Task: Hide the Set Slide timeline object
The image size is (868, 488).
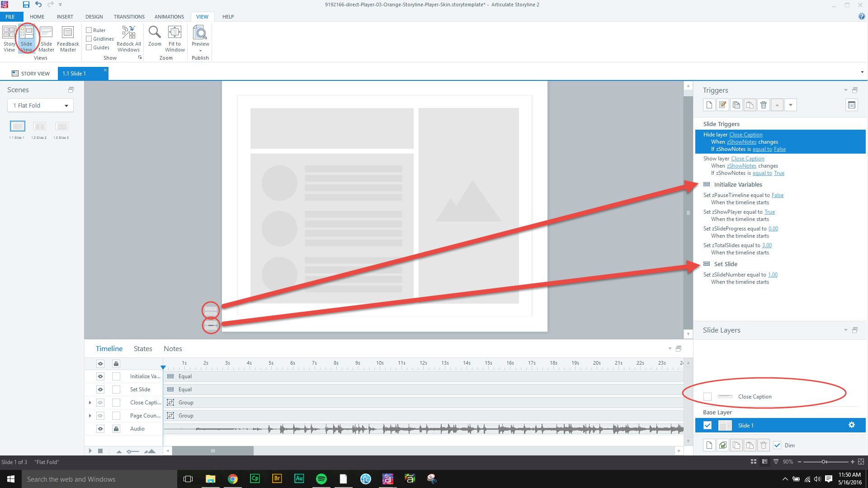Action: point(100,389)
